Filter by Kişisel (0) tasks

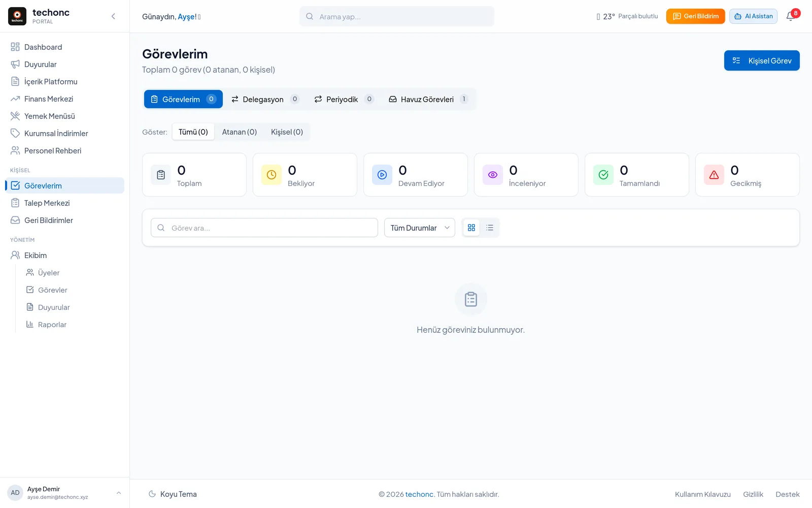[x=287, y=132]
